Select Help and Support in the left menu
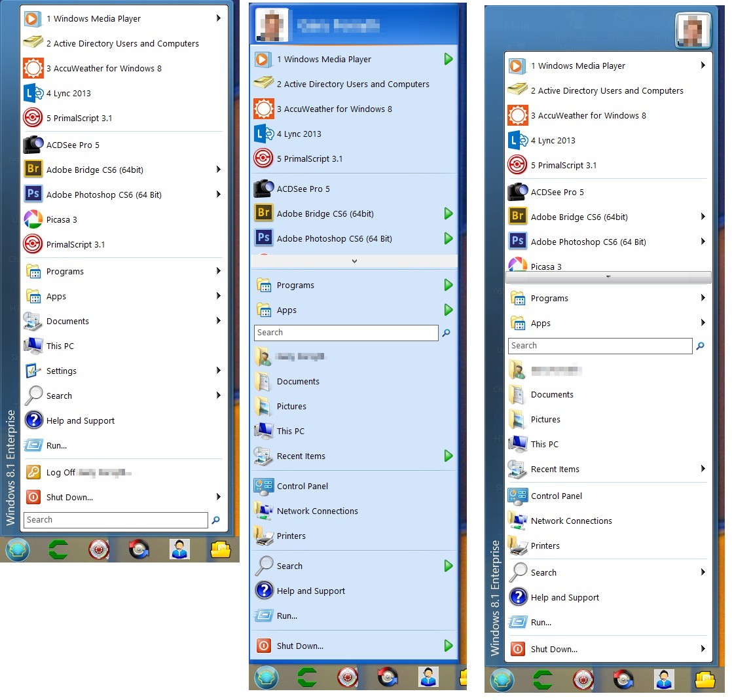 click(80, 421)
